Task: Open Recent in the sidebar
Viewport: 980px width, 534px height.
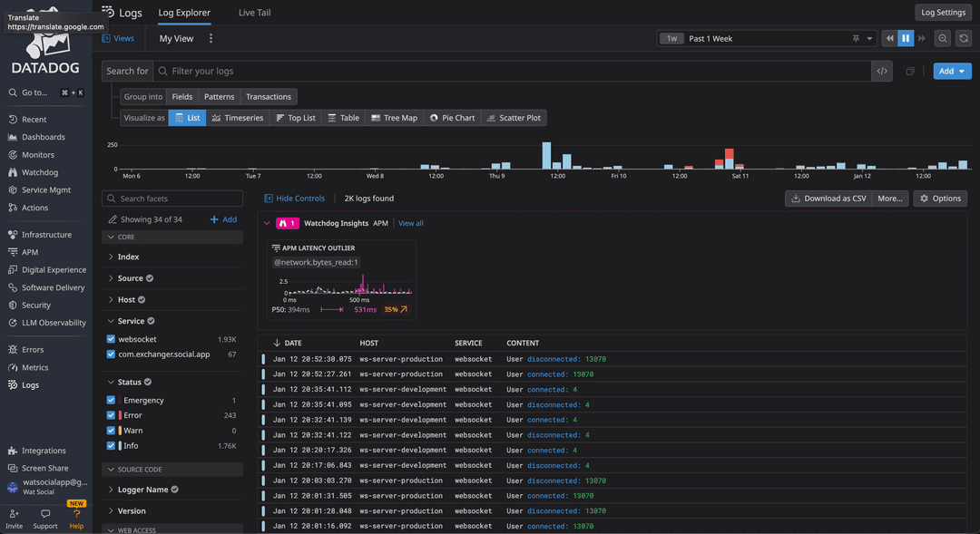Action: coord(27,120)
